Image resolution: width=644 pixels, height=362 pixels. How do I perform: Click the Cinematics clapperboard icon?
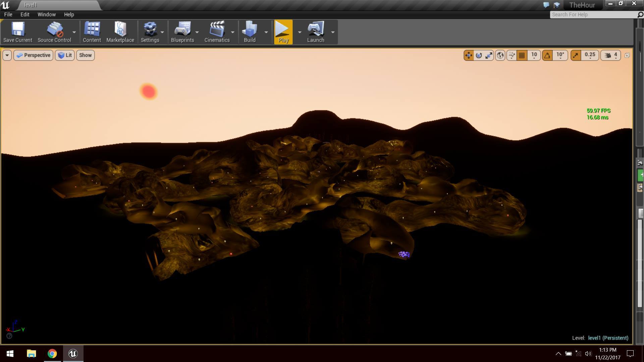click(x=217, y=32)
